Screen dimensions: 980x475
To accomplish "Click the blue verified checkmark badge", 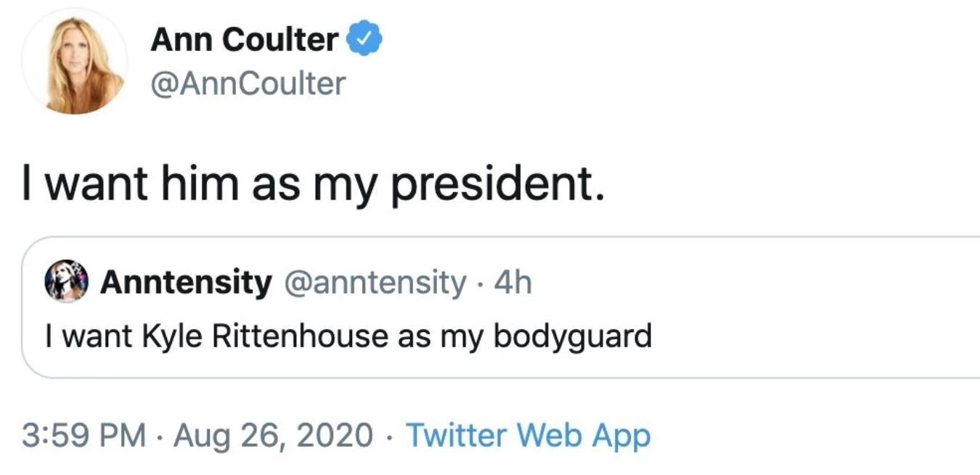I will pos(367,40).
